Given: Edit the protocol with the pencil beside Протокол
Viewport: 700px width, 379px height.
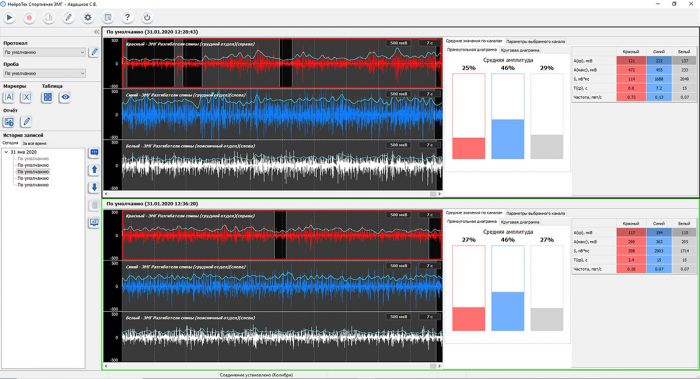Looking at the screenshot, I should [93, 52].
